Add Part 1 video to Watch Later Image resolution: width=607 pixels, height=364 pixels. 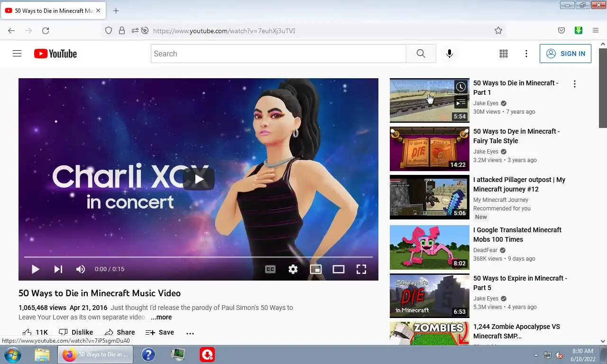(x=461, y=87)
